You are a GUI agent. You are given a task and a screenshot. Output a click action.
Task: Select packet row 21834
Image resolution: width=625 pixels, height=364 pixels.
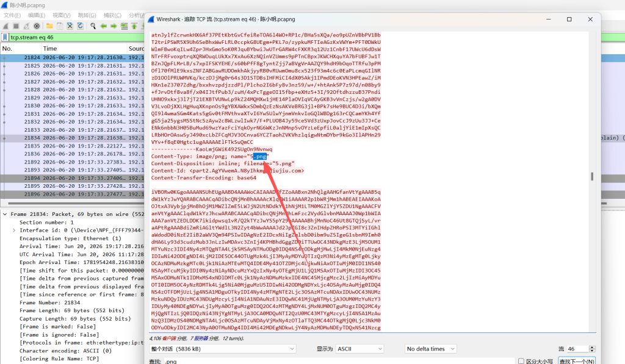coord(72,138)
